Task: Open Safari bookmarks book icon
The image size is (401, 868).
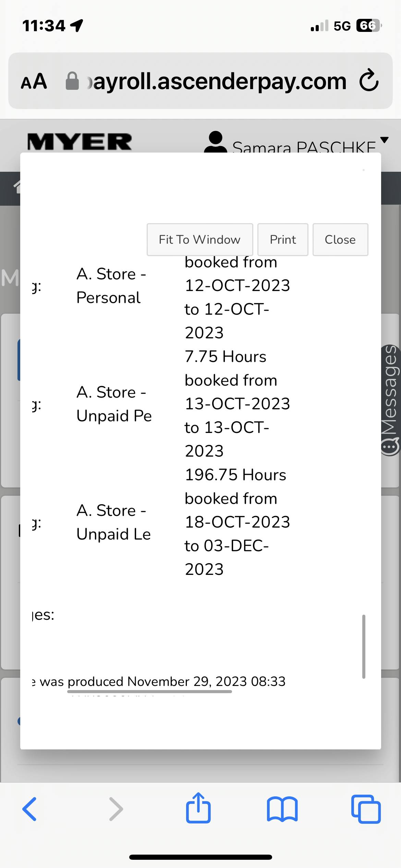Action: [x=282, y=809]
